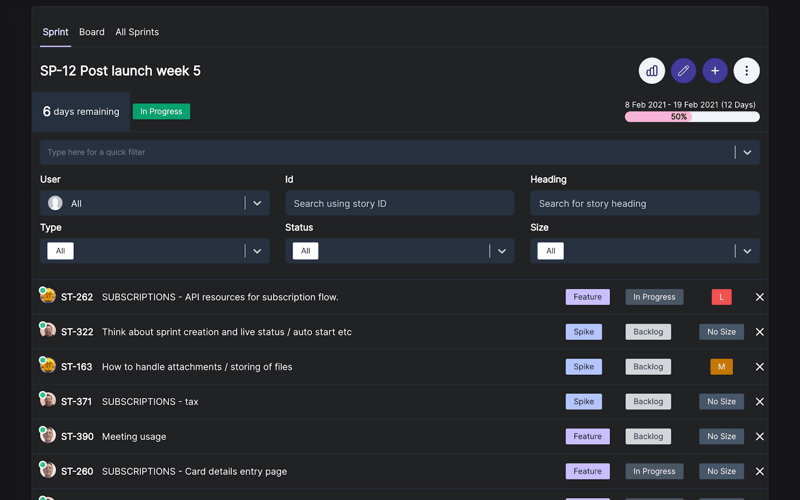Click the assignee avatar on ST-371
The height and width of the screenshot is (500, 800).
[47, 400]
